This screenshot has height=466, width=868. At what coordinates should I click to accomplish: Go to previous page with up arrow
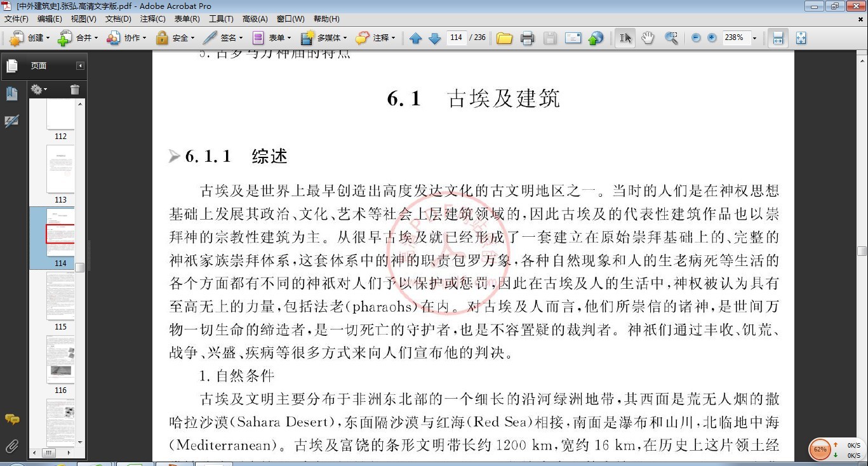415,38
